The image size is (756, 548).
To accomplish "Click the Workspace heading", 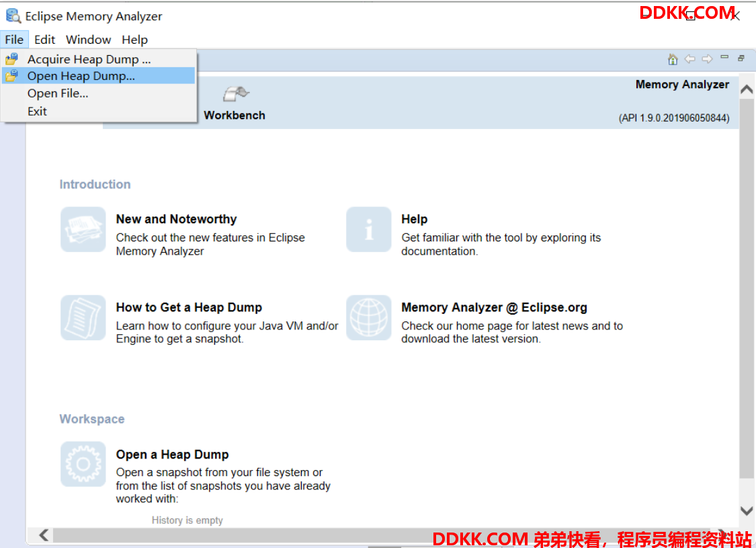I will [92, 419].
